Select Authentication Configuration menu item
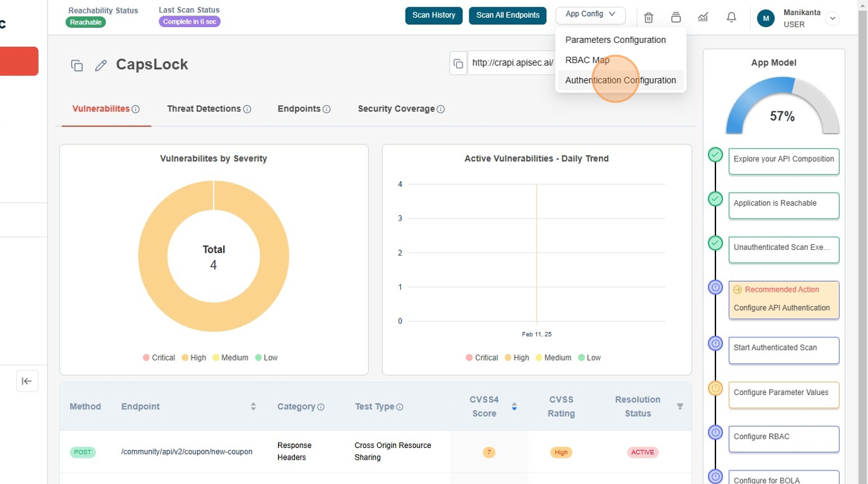The height and width of the screenshot is (484, 868). tap(620, 80)
